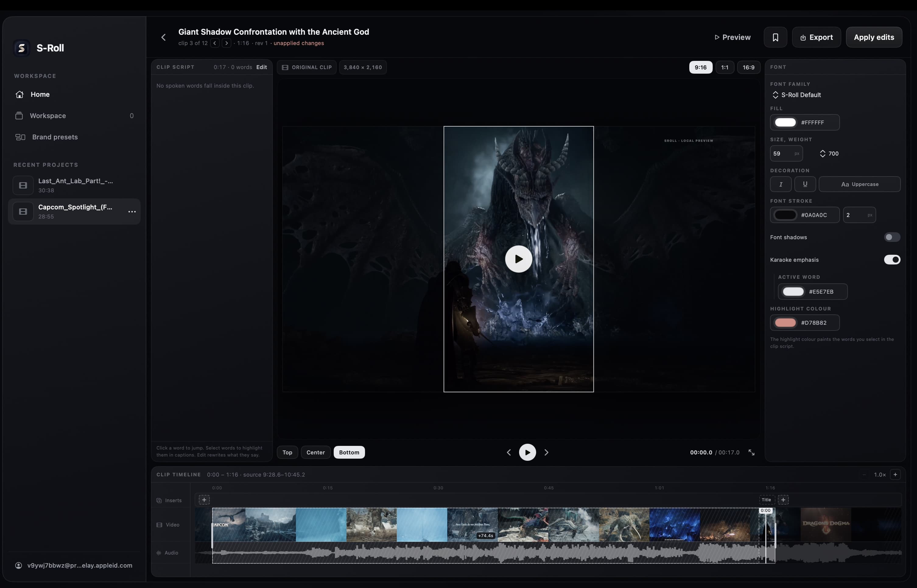Click Apply edits
Image resolution: width=917 pixels, height=588 pixels.
point(874,37)
